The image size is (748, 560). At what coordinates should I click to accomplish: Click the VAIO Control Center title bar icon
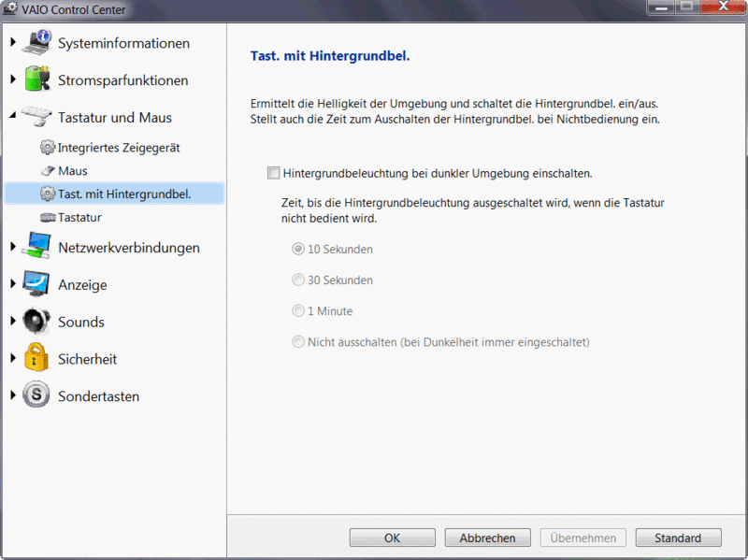(x=10, y=8)
